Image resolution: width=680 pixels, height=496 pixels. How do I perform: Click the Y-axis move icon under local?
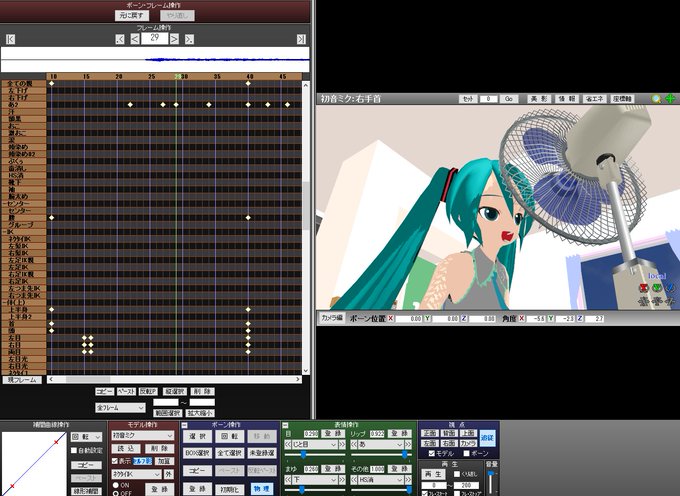657,301
